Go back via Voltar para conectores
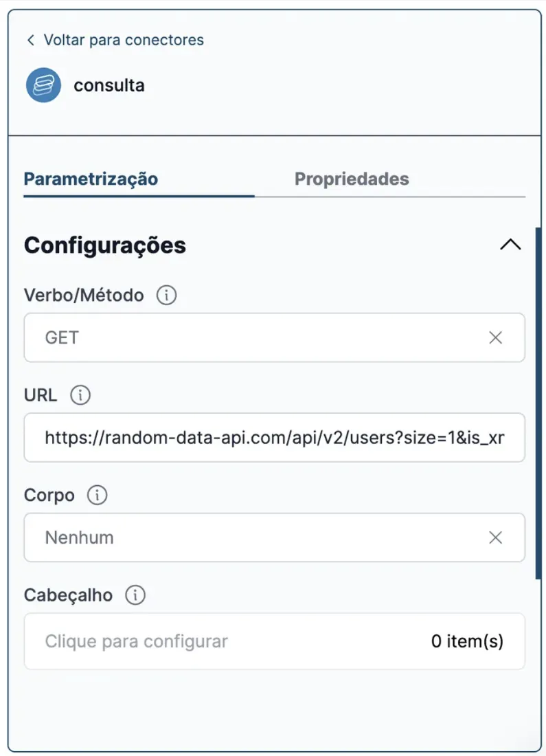Viewport: 546px width, 756px height. coord(124,40)
